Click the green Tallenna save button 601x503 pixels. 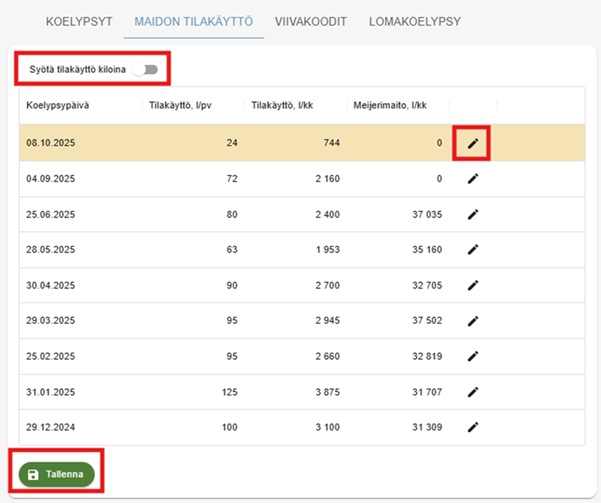point(58,474)
